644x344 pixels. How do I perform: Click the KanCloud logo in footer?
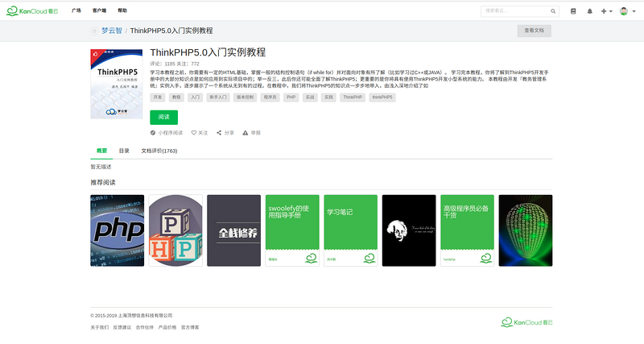(x=526, y=322)
